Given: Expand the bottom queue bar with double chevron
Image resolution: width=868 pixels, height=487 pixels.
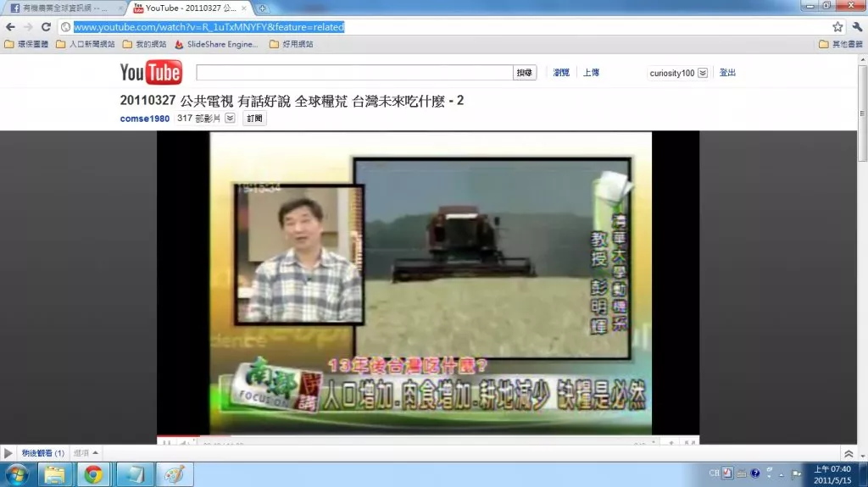Looking at the screenshot, I should click(848, 454).
